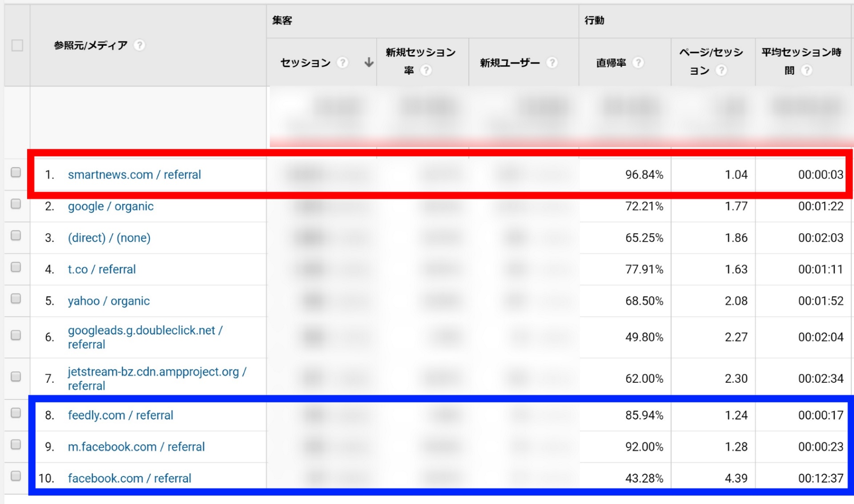Click the 行動 column group header
Screen dimensions: 854x504
coord(594,20)
